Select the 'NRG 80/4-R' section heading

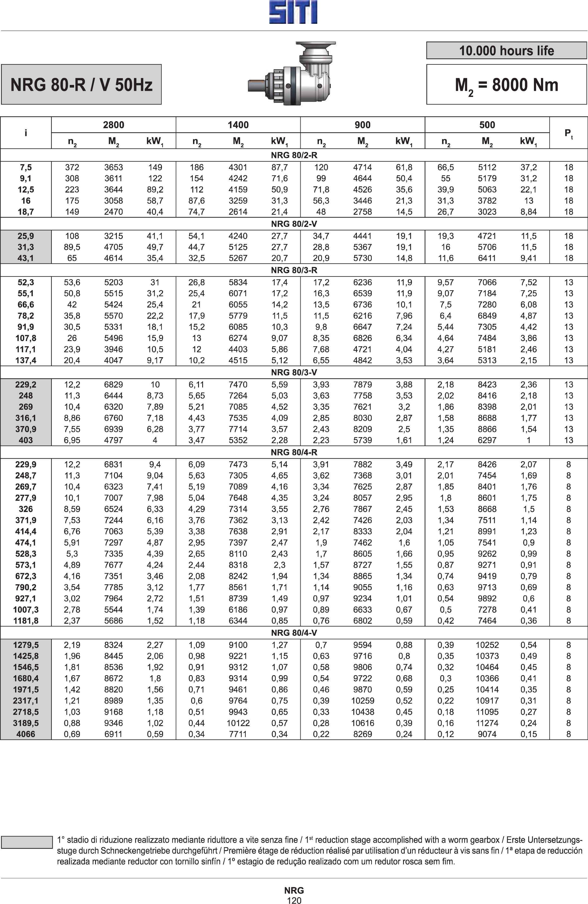coord(294,452)
